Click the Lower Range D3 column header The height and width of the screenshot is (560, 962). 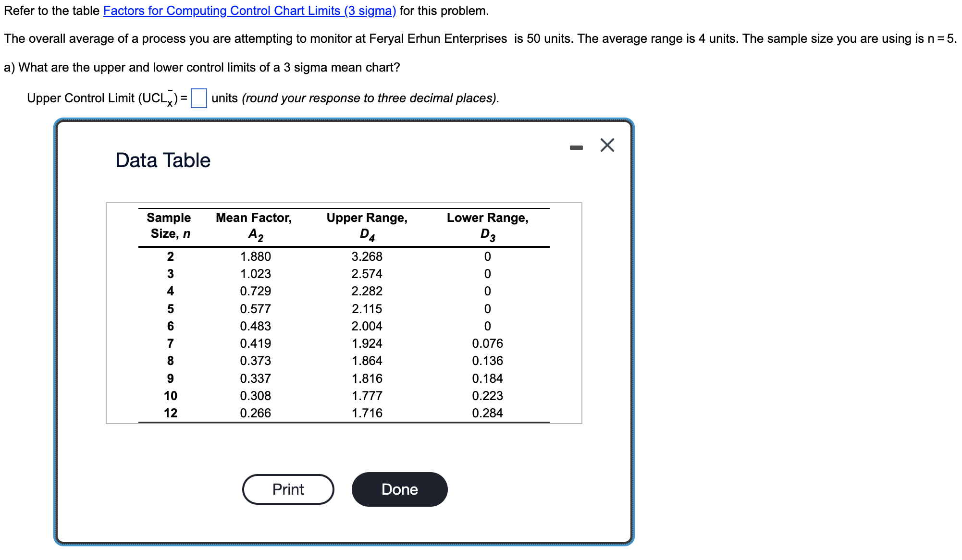[488, 226]
